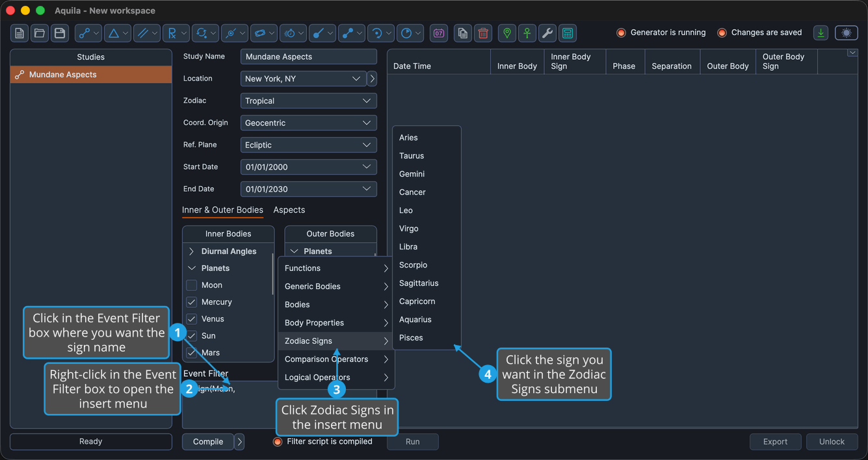Click the speed timer study icon

tap(289, 33)
